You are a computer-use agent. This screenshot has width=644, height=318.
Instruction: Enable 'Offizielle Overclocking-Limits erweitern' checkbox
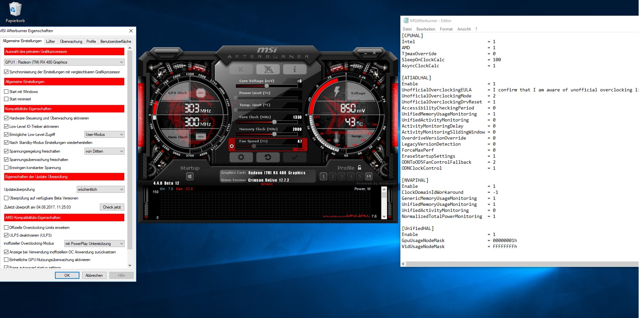point(6,227)
